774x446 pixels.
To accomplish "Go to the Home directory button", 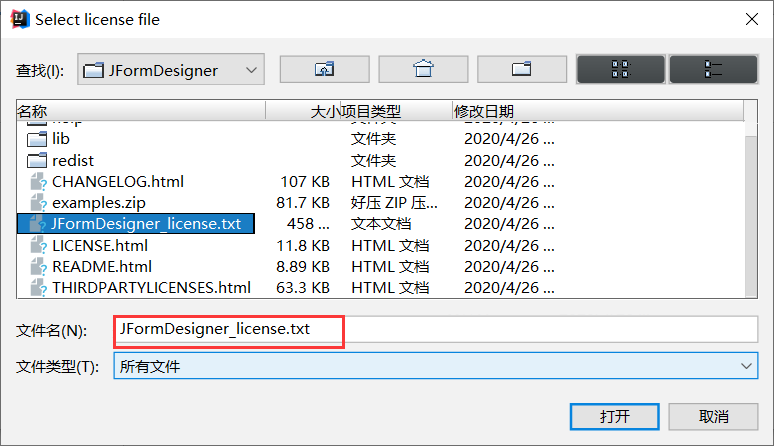I will pos(423,69).
